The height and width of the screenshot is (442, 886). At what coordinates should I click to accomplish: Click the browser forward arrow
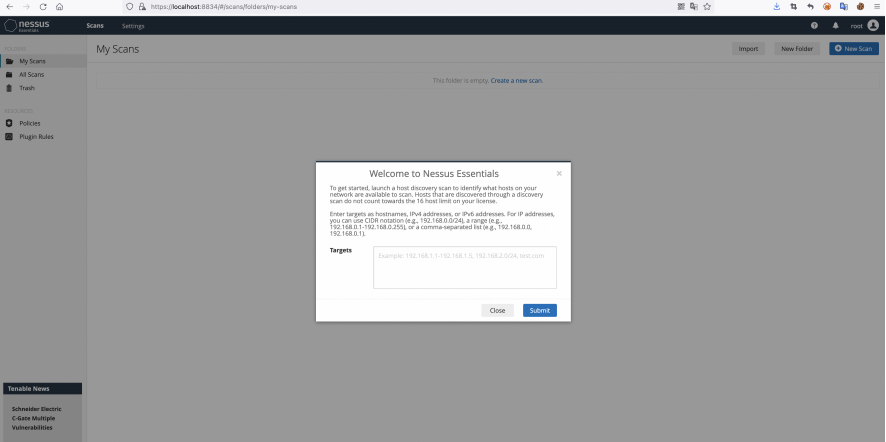[x=26, y=7]
